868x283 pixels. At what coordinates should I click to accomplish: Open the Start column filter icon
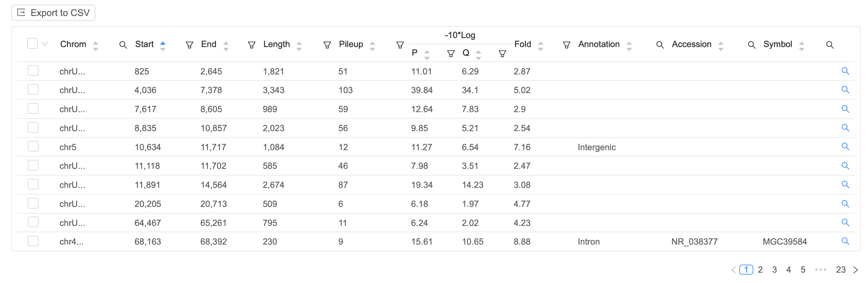point(189,45)
